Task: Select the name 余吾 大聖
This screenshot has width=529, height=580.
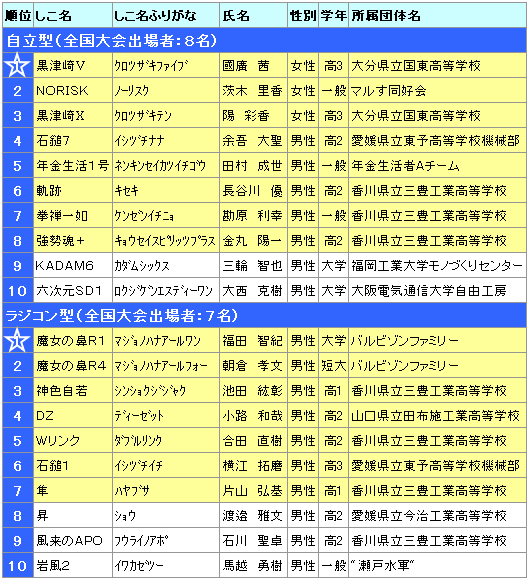Action: (x=252, y=141)
